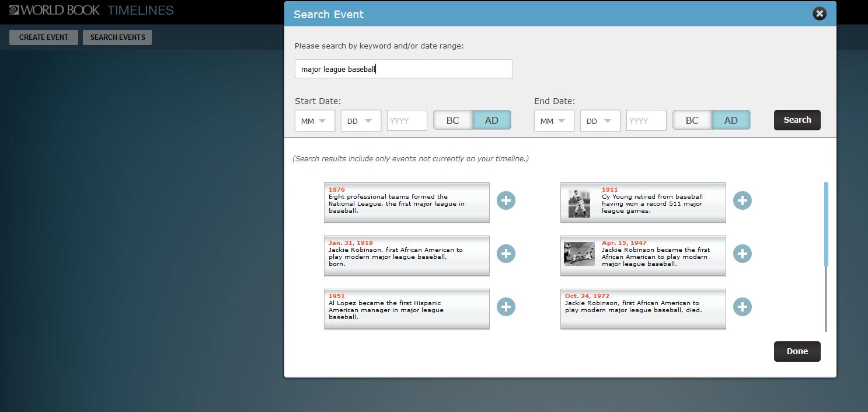Screen dimensions: 868x412
Task: Open the End Date day dropdown
Action: click(600, 121)
